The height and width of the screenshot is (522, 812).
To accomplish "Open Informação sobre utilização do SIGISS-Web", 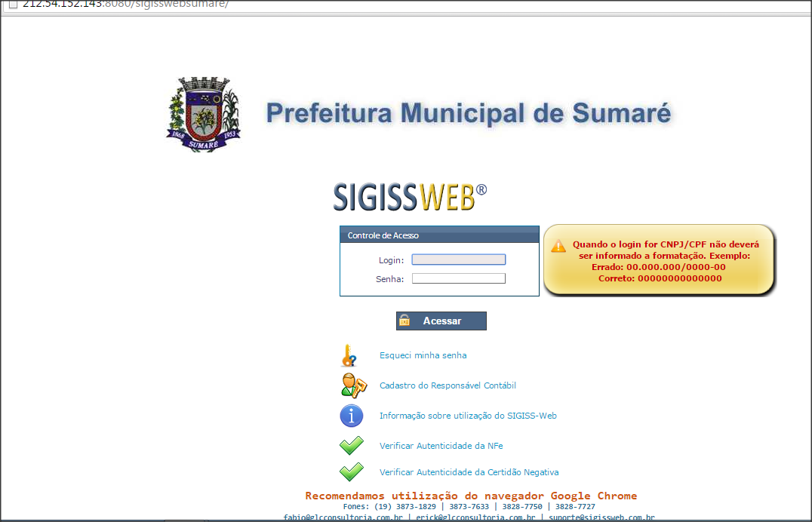I will [x=468, y=416].
